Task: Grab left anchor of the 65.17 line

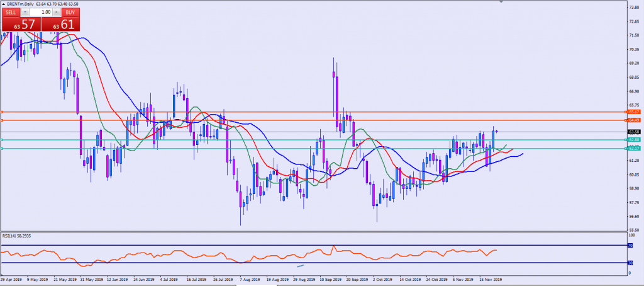Action: [2, 112]
